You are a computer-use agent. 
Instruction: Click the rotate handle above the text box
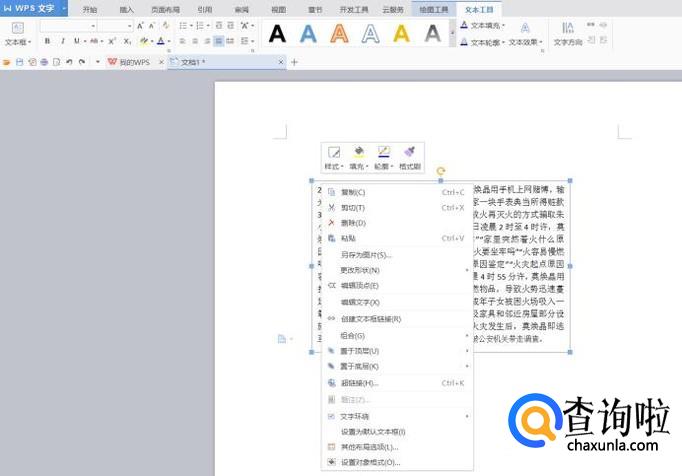coord(441,172)
